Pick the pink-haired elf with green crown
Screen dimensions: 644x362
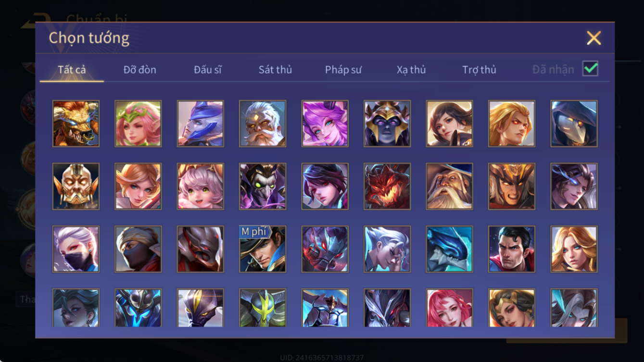(x=138, y=124)
